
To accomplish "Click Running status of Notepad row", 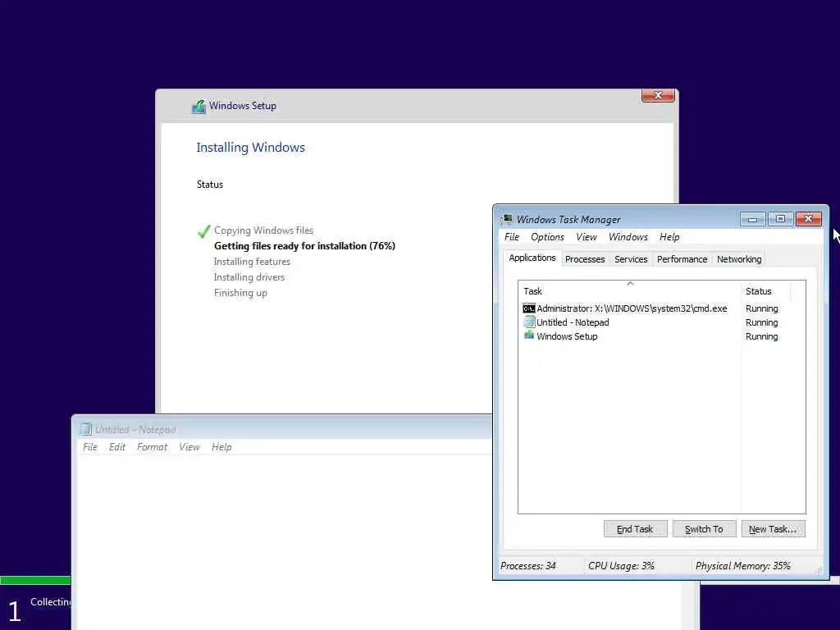I will (761, 322).
